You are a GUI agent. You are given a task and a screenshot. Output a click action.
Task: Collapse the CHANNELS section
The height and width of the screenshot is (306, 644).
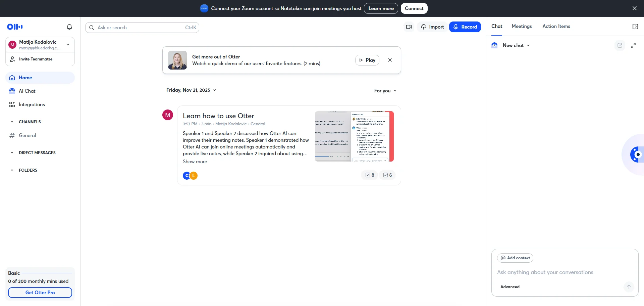(12, 122)
